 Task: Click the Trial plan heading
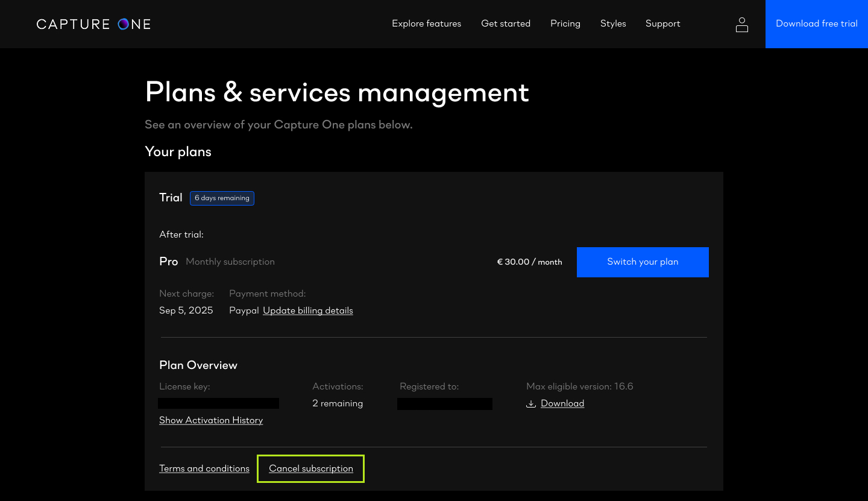click(x=171, y=197)
